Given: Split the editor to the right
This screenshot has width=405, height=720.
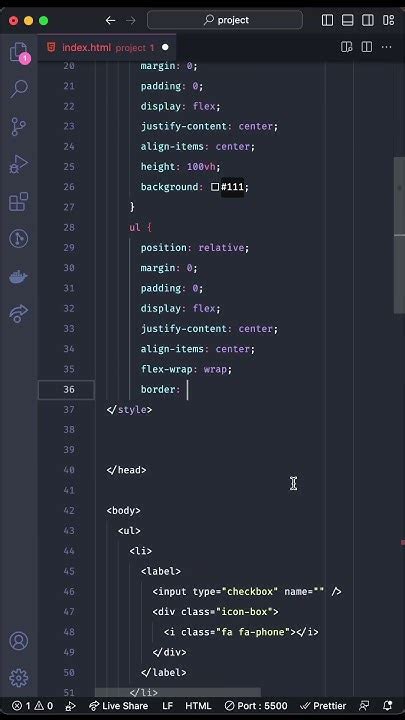Looking at the screenshot, I should [x=366, y=47].
